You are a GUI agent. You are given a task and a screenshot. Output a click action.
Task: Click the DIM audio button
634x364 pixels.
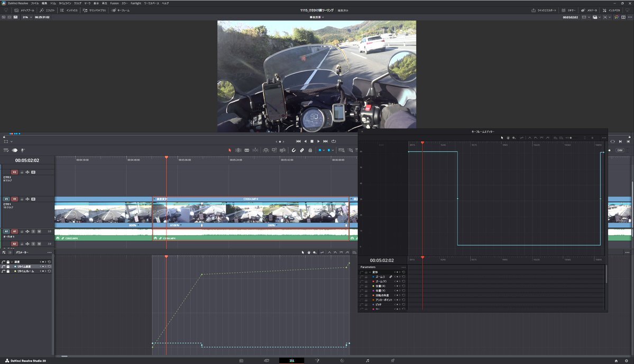(620, 150)
